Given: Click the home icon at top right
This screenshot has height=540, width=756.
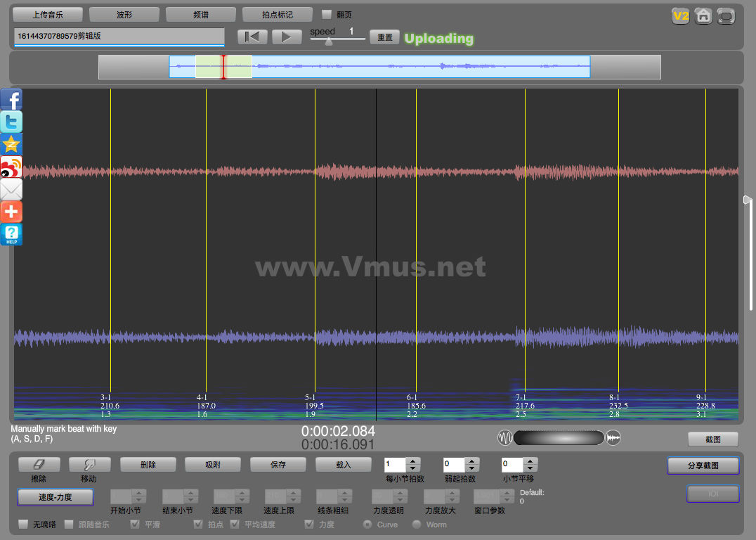Looking at the screenshot, I should [x=703, y=16].
